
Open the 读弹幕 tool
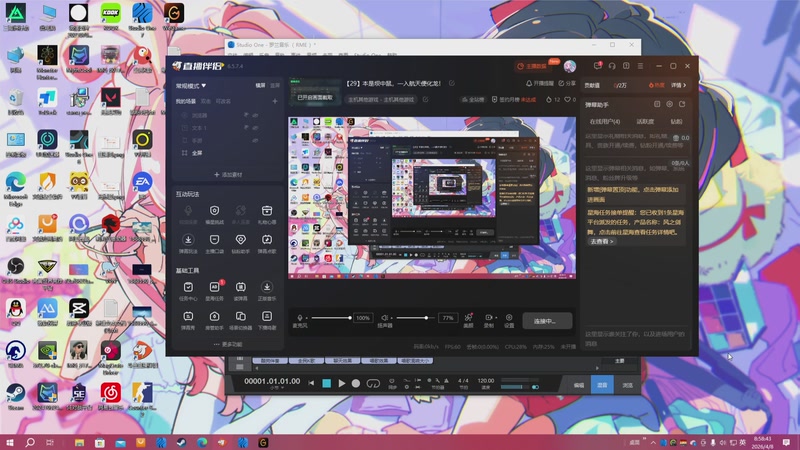(x=240, y=291)
